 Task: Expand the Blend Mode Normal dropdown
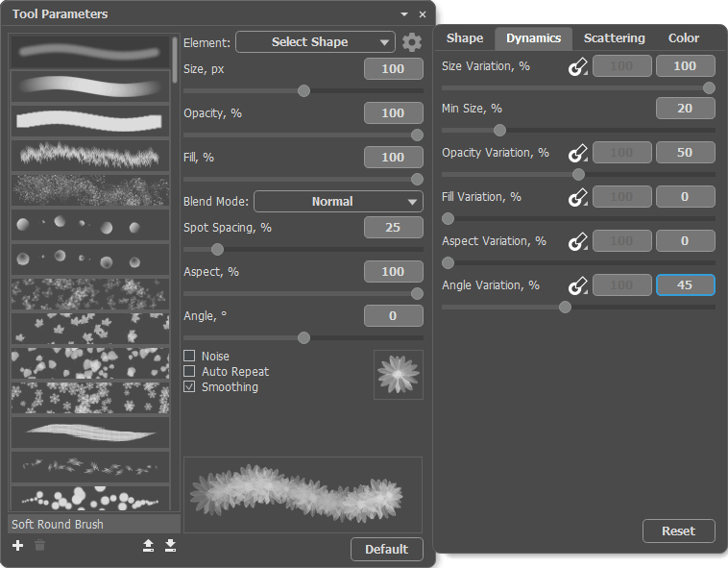click(338, 202)
